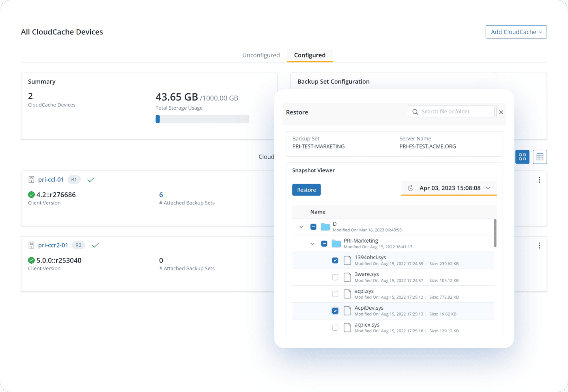Open kebab menu for pri-ccr2-01 device
Viewport: 568px width, 392px height.
[539, 246]
